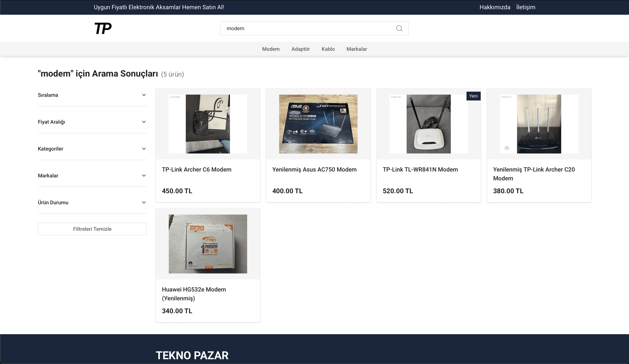
Task: Open the Markalar menu in navigation bar
Action: [357, 49]
